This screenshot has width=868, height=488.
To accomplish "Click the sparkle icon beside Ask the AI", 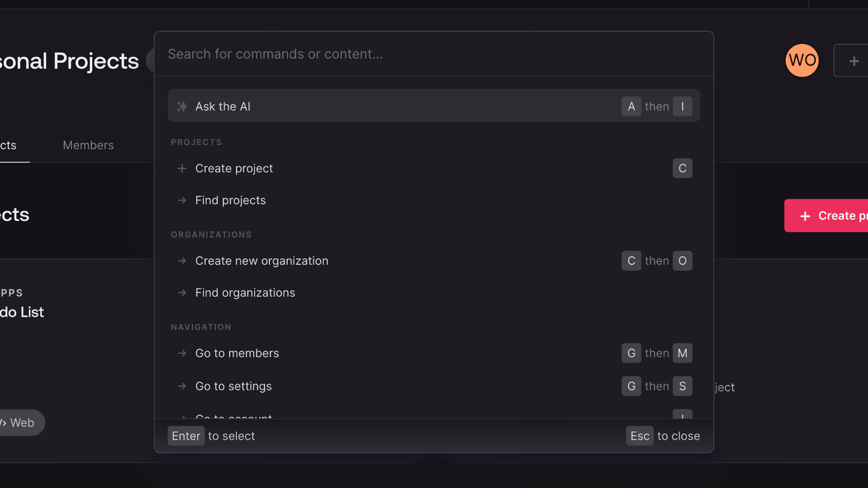I will (x=182, y=106).
